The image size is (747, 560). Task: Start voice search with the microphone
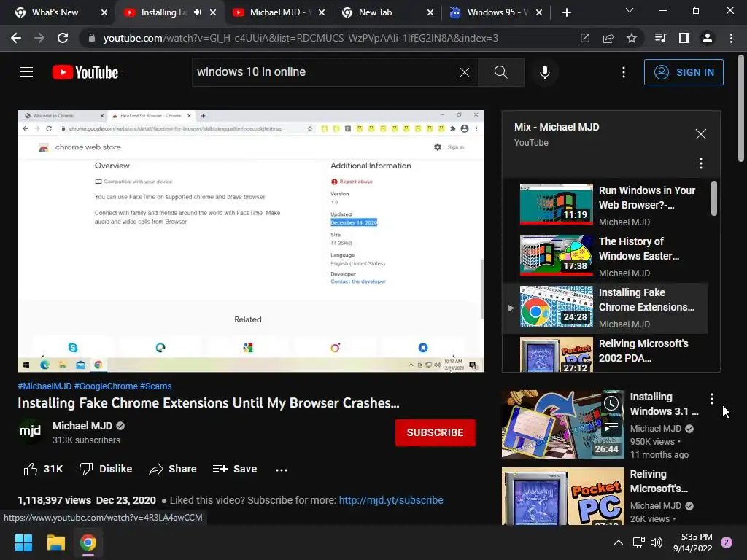tap(544, 72)
